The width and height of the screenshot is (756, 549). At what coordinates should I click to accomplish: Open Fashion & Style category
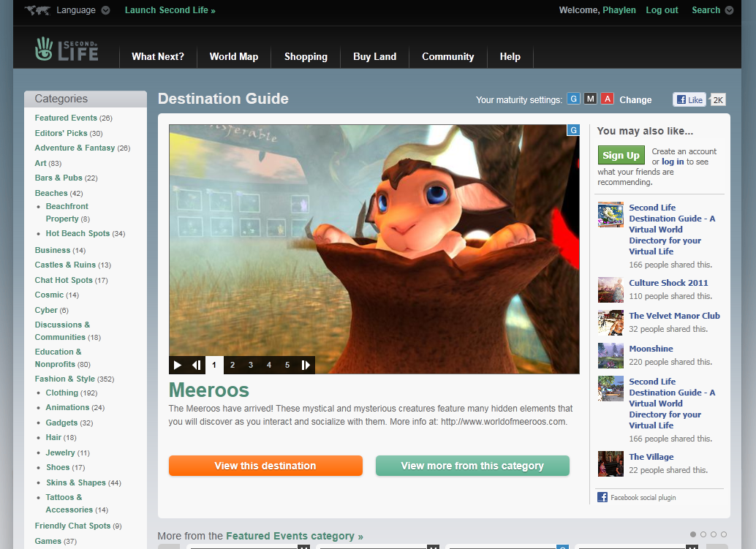(x=64, y=379)
